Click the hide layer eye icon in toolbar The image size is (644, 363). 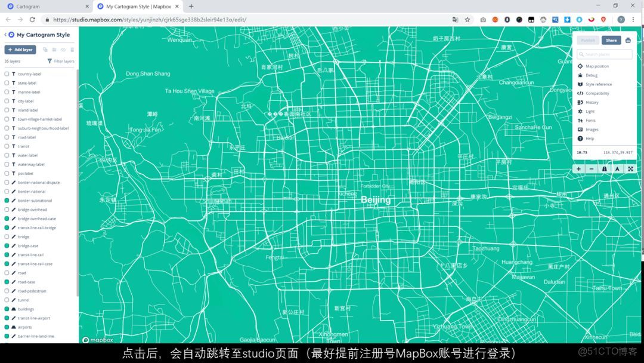pos(63,50)
